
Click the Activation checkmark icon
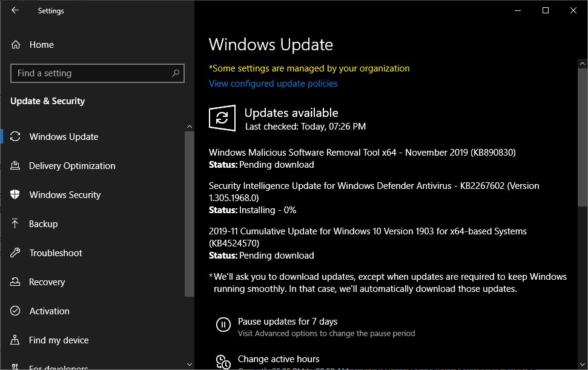coord(15,311)
